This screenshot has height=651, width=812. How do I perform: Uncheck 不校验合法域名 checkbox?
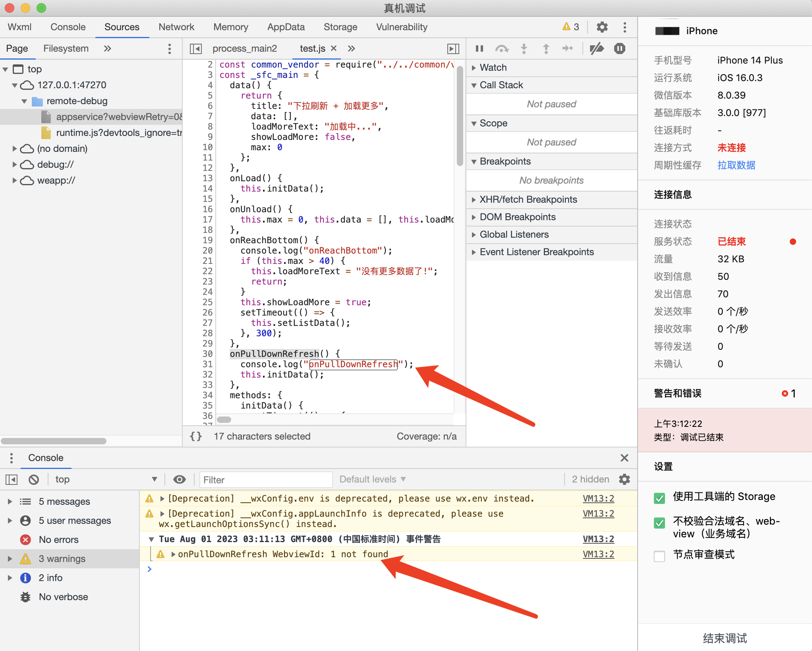tap(659, 523)
